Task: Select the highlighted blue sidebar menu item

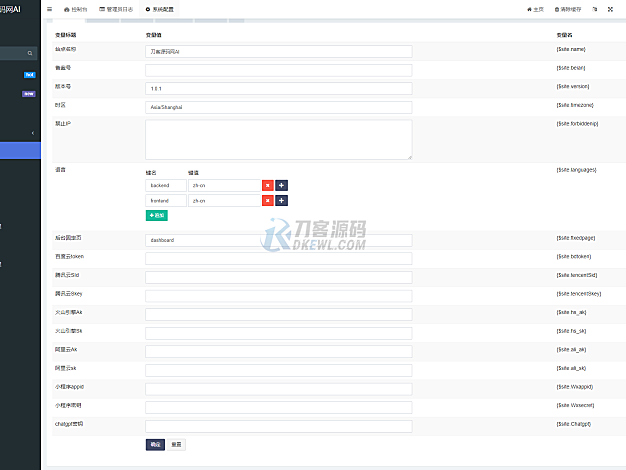Action: pos(20,151)
